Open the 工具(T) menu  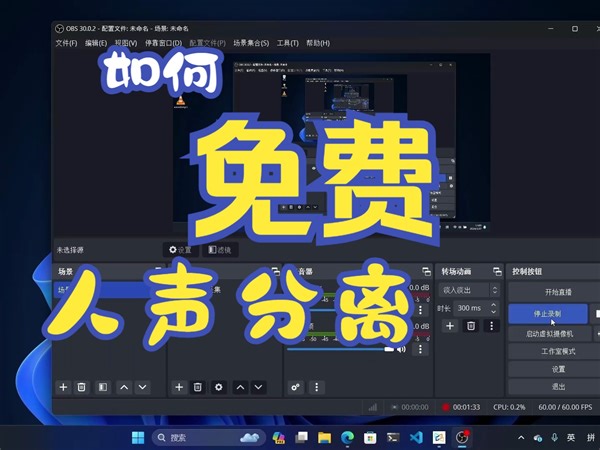point(288,43)
